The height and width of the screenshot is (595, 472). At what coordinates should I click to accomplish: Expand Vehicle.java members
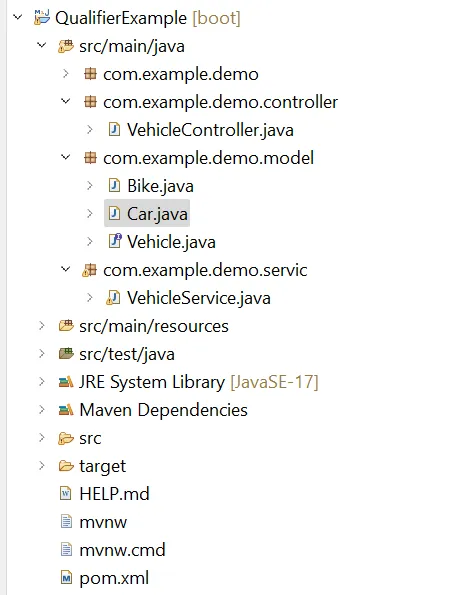[90, 241]
